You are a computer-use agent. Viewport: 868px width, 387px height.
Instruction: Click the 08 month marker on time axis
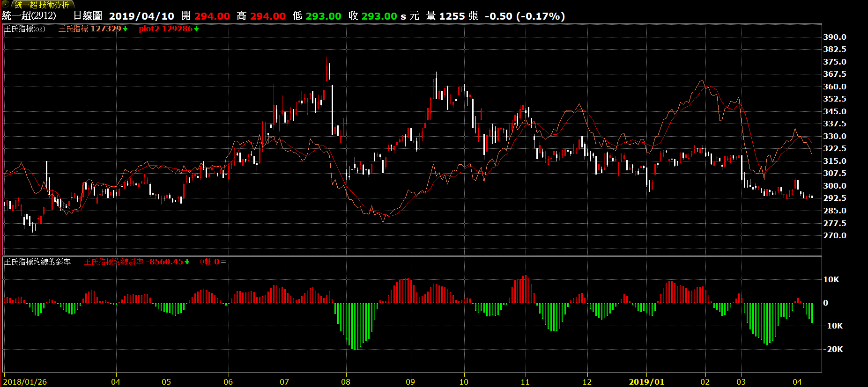346,382
